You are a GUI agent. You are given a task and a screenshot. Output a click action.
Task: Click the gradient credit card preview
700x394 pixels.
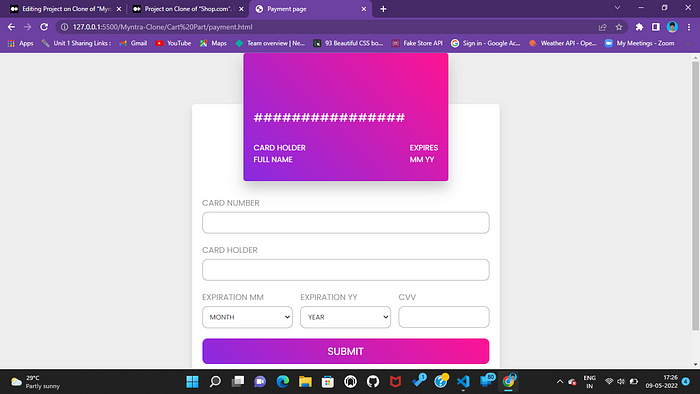tap(346, 117)
